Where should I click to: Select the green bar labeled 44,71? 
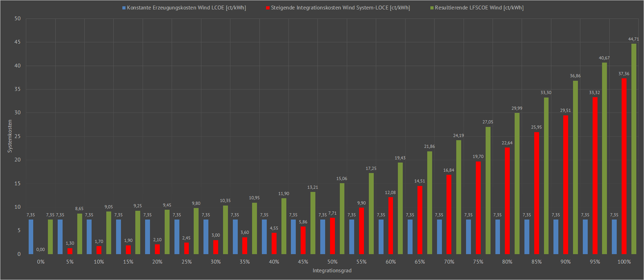[x=634, y=149]
